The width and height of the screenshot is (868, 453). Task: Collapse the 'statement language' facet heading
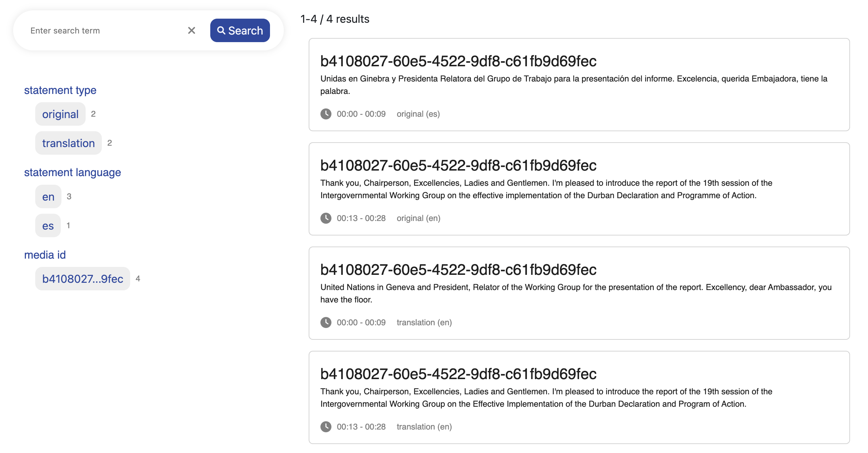tap(73, 172)
